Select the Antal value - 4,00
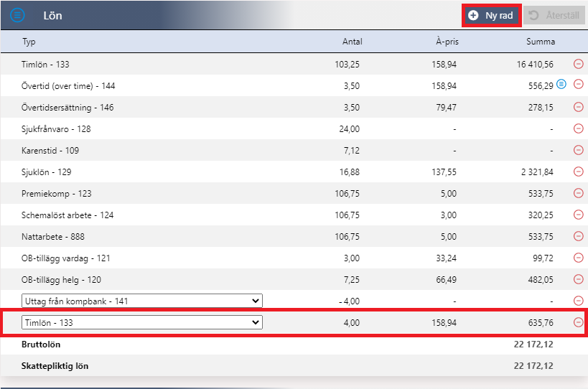Viewport: 588px width, 389px height. [x=349, y=301]
